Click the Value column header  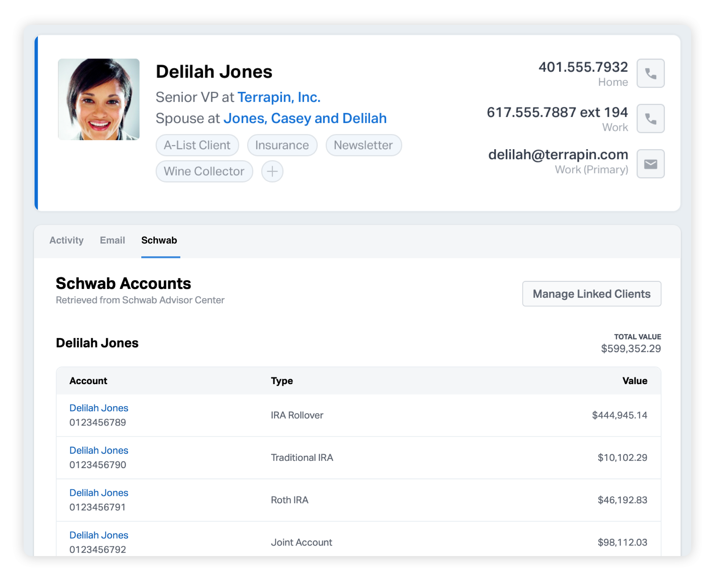[x=635, y=381]
